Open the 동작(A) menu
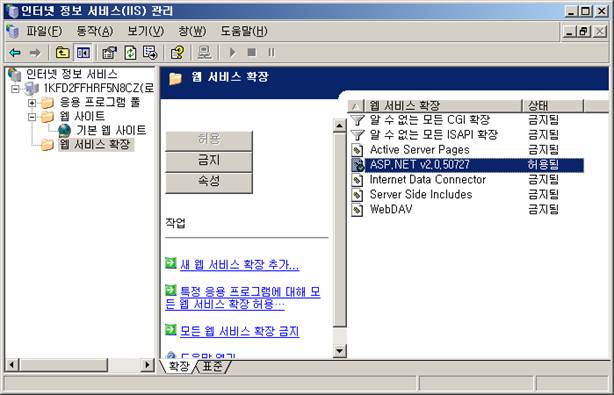 (x=95, y=31)
